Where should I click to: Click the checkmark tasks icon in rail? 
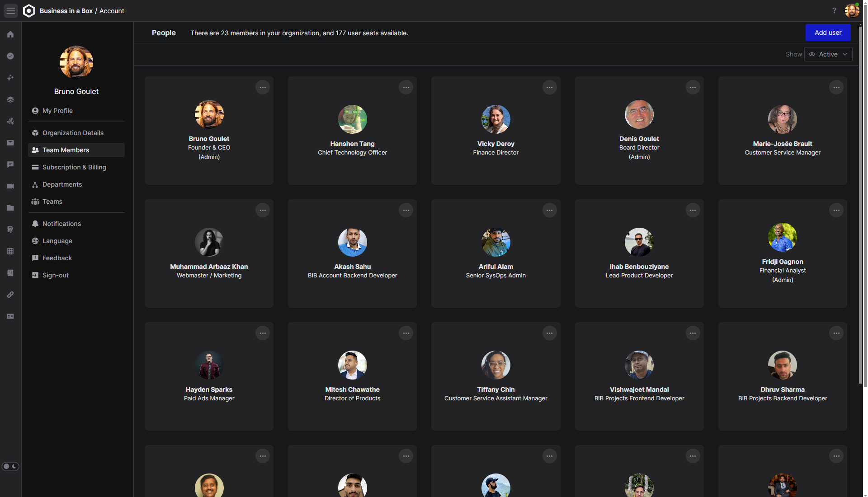[x=10, y=56]
